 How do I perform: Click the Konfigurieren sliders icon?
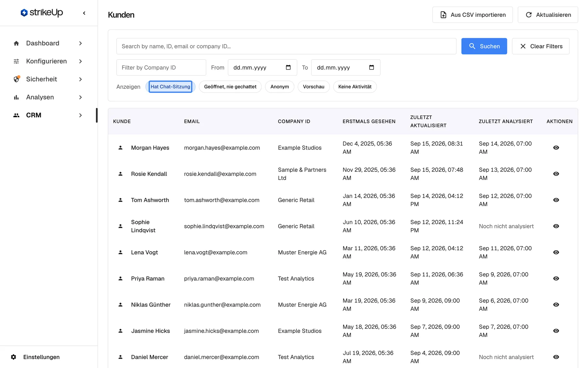[x=16, y=61]
